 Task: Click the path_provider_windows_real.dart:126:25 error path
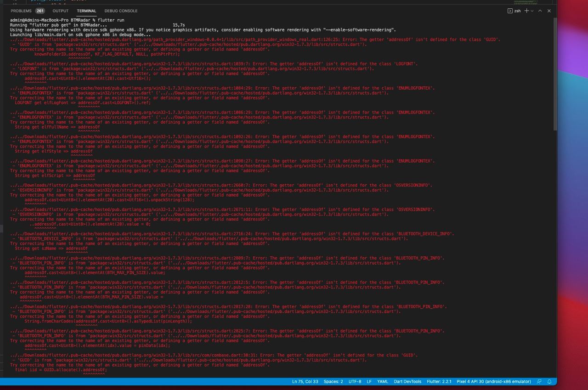coord(175,40)
